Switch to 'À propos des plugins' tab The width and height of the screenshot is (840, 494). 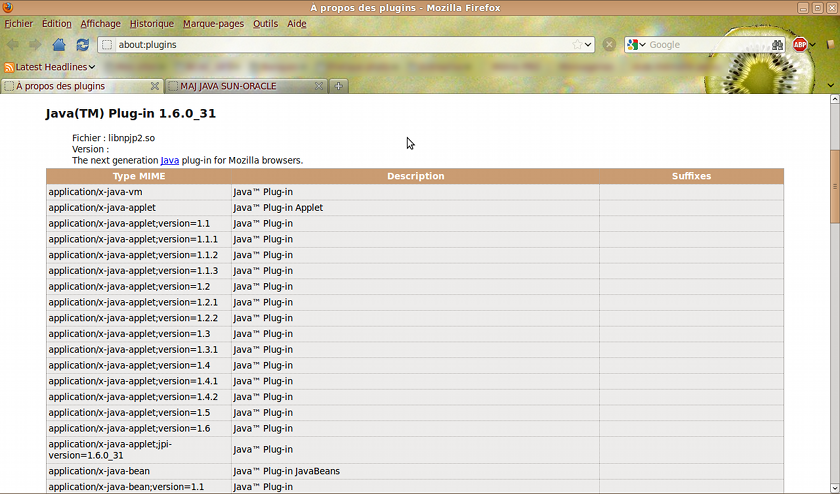pyautogui.click(x=81, y=86)
